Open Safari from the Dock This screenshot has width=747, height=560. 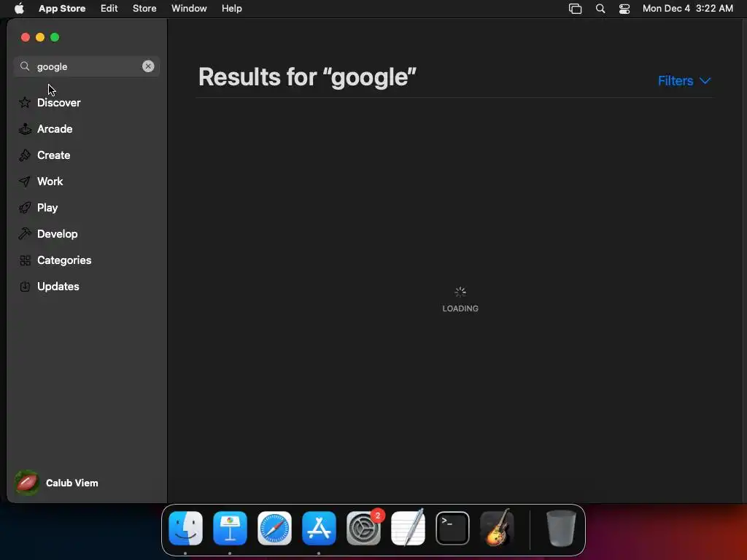tap(274, 528)
